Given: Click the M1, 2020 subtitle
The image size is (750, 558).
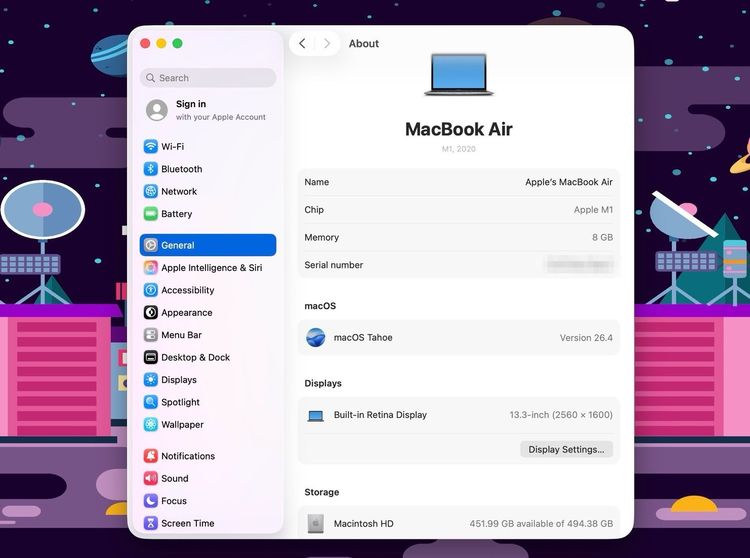Looking at the screenshot, I should 459,149.
